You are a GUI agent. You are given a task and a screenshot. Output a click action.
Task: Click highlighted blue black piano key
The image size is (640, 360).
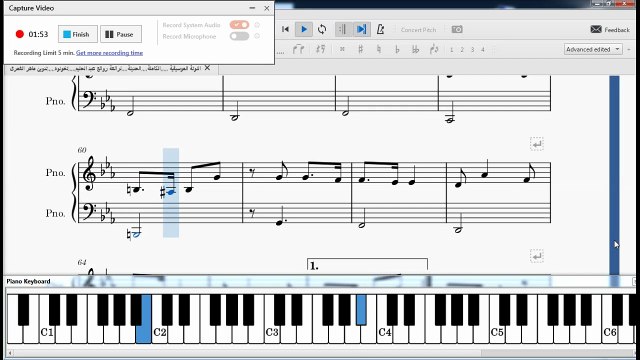coord(361,310)
